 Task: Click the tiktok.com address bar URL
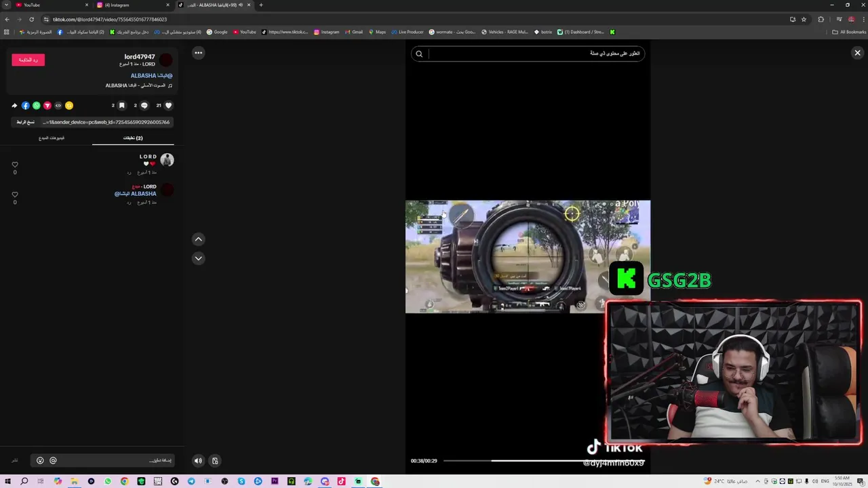tap(110, 19)
